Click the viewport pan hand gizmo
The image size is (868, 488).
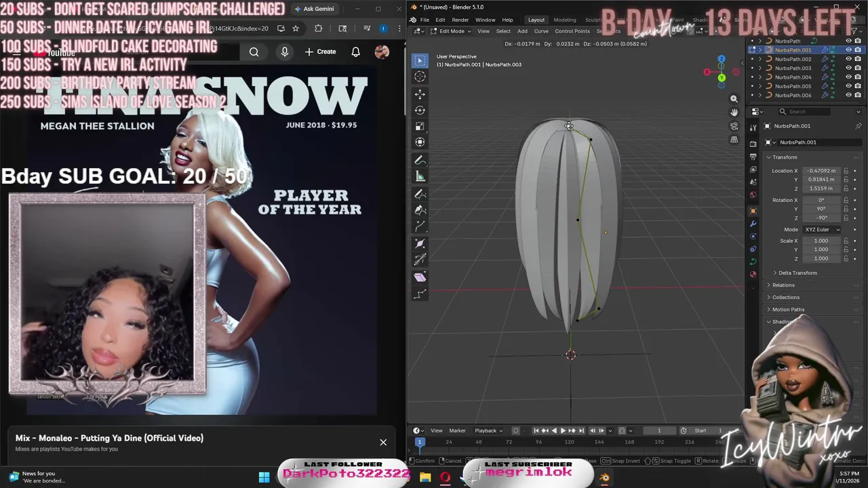pos(734,113)
